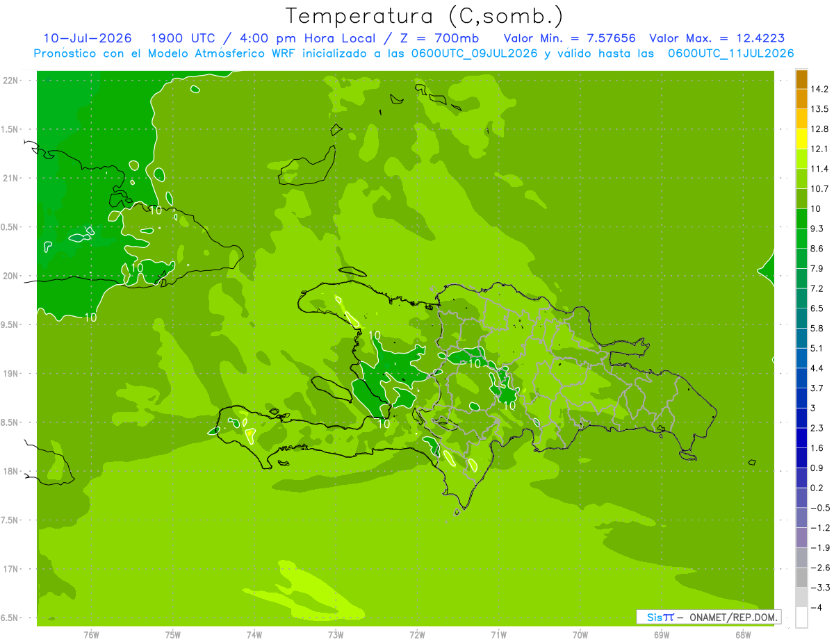The image size is (834, 644).
Task: Click the "5.1" color scale label
Action: coord(817,348)
